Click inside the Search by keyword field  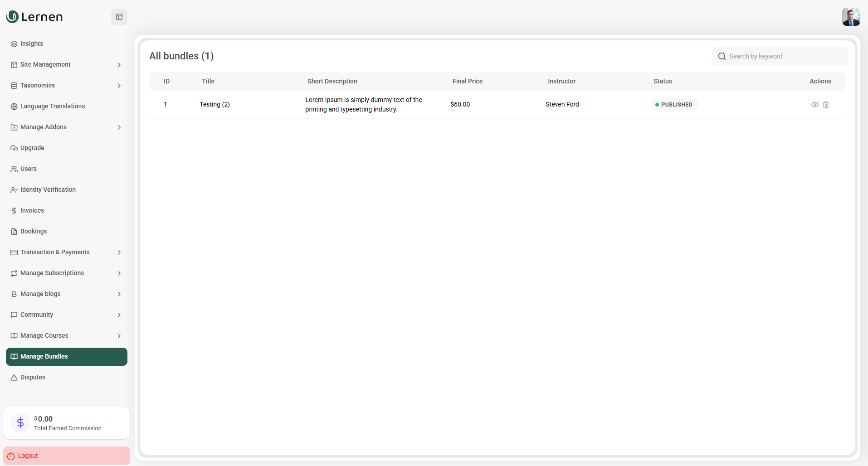pyautogui.click(x=779, y=56)
